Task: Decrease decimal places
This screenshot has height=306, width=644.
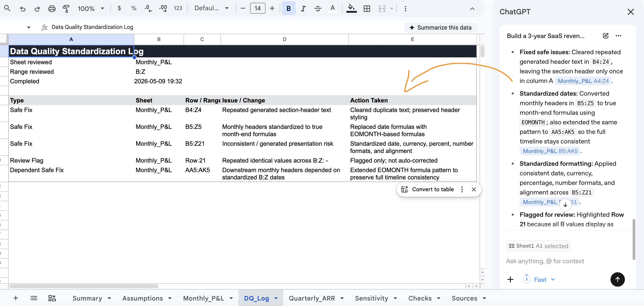Action: [148, 8]
